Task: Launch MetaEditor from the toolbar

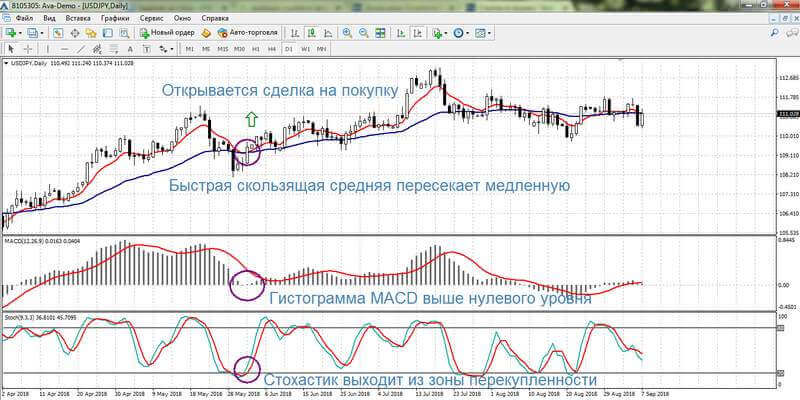Action: (206, 33)
